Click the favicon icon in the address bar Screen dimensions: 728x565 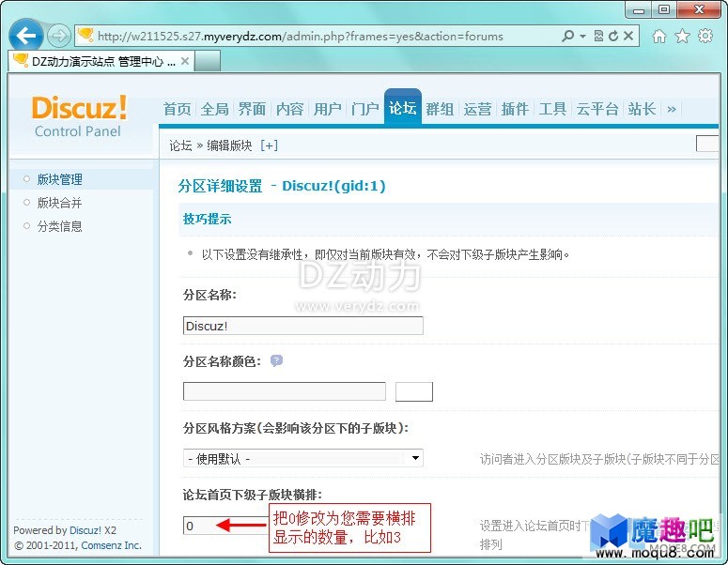(x=85, y=36)
